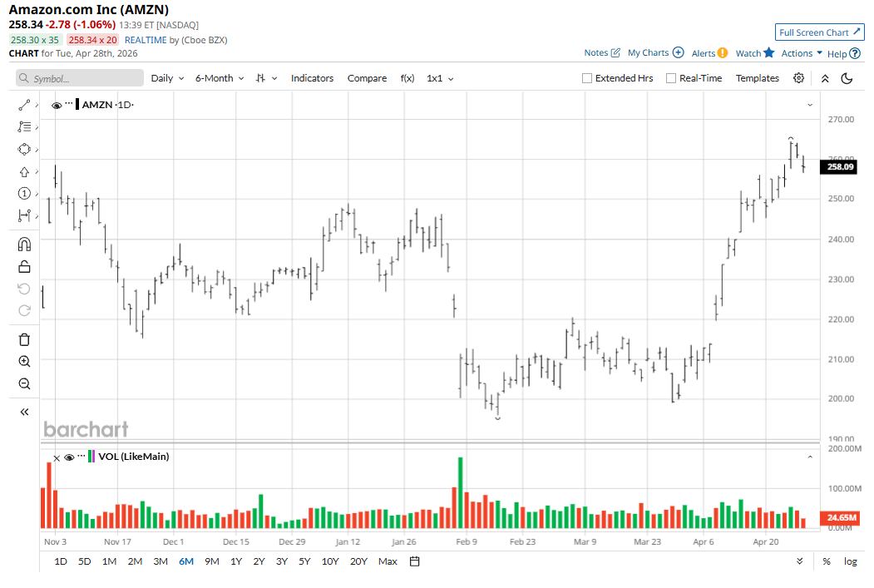Open chart settings gear
The height and width of the screenshot is (588, 874).
click(799, 78)
